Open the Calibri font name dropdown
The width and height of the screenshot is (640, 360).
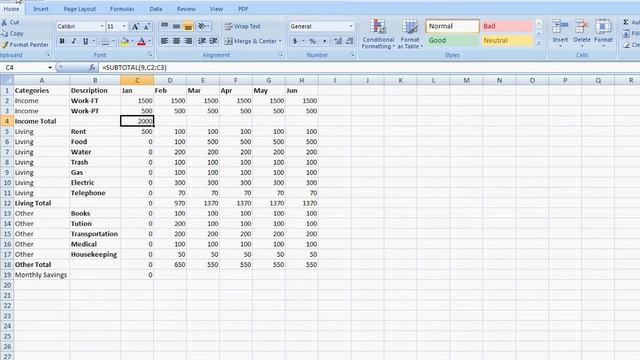pos(102,27)
